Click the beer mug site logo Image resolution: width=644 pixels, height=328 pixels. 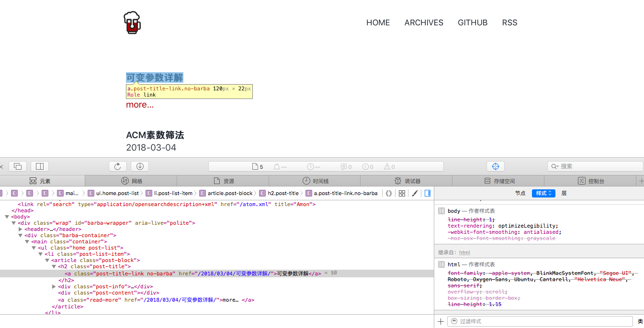coord(132,22)
